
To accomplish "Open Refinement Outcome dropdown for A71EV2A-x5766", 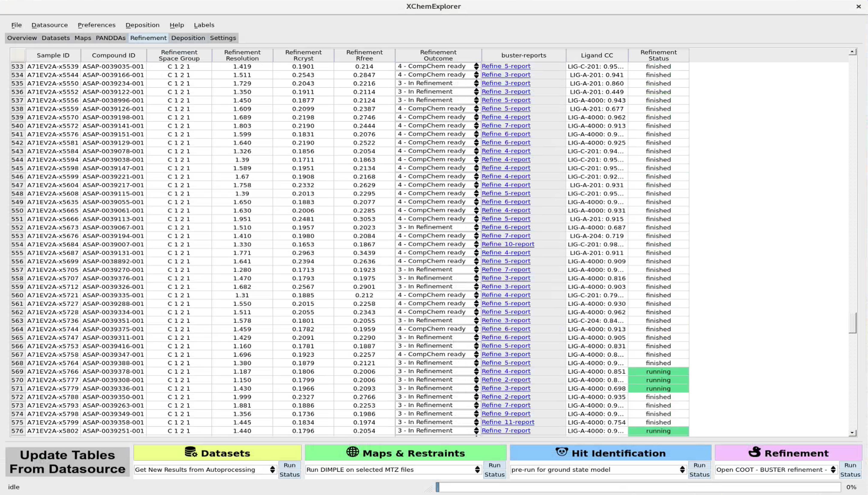I will click(438, 371).
